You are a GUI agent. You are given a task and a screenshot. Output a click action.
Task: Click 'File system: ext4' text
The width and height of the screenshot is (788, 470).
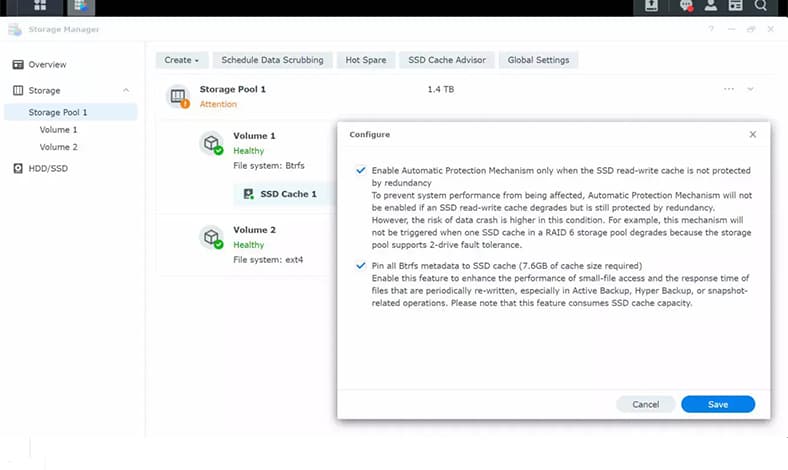tap(268, 259)
